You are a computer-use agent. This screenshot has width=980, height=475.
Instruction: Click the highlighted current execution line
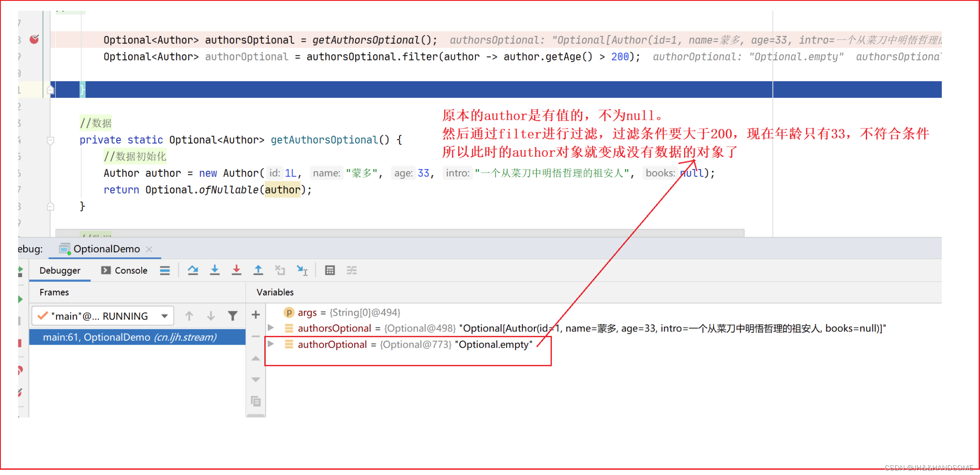click(496, 90)
